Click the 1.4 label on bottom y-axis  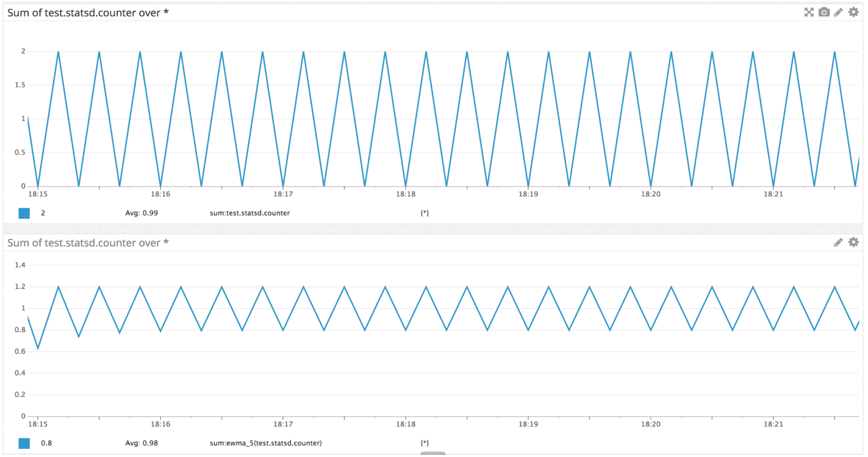[x=20, y=265]
